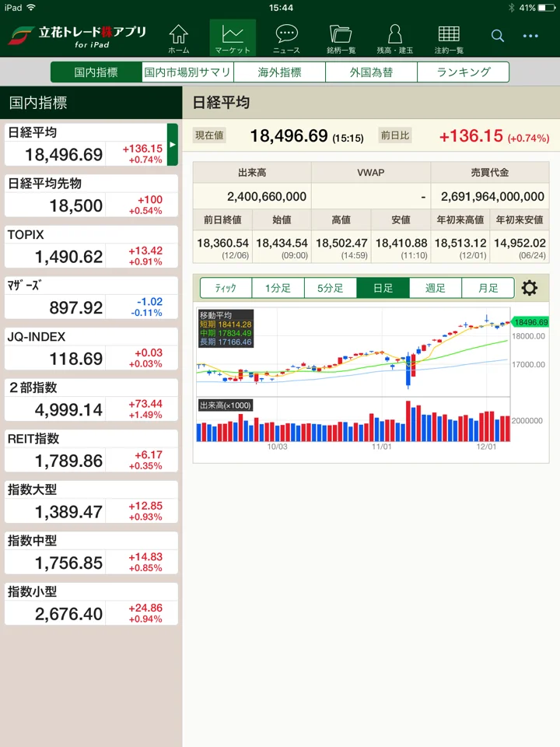Select 2部指数 index row
The width and height of the screenshot is (560, 747).
[91, 399]
